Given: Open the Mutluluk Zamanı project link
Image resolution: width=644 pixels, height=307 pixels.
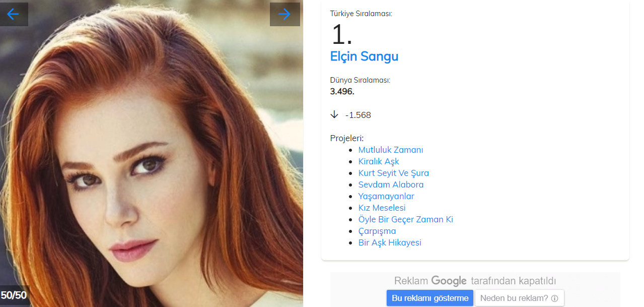Looking at the screenshot, I should point(390,150).
